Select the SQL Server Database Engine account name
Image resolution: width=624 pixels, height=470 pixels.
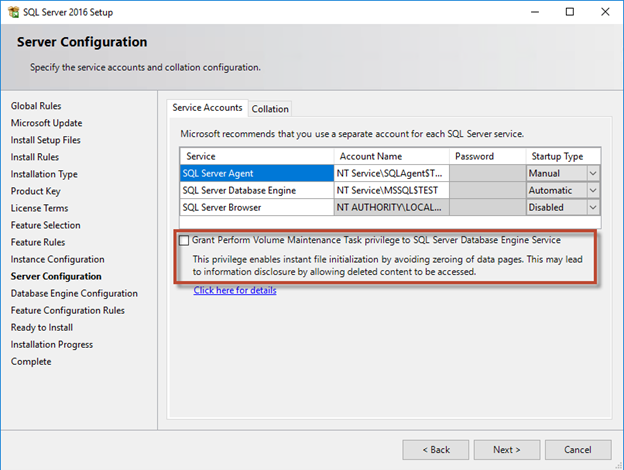[391, 190]
